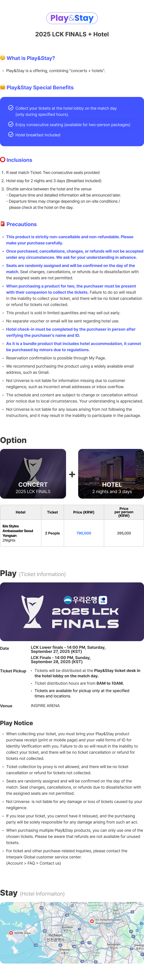This screenshot has height=980, width=144.
Task: Click the 790,000 price in the table
Action: (84, 533)
